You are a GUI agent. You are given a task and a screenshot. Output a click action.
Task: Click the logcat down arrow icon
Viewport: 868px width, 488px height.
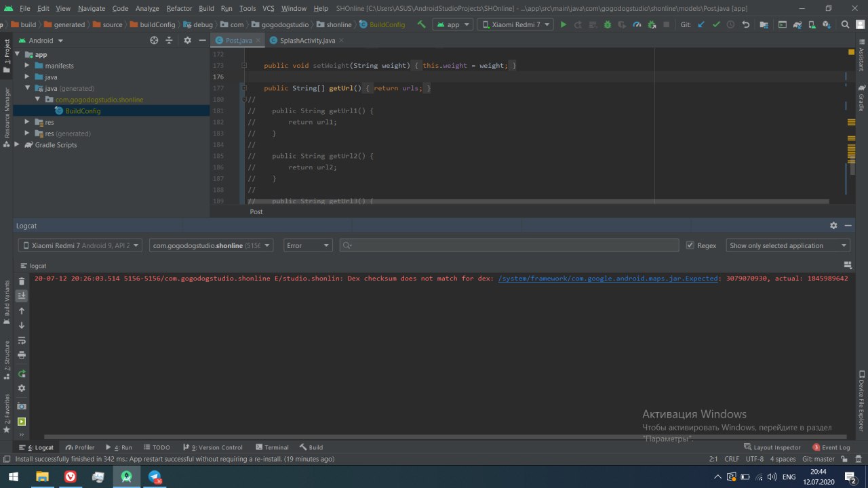(x=22, y=325)
